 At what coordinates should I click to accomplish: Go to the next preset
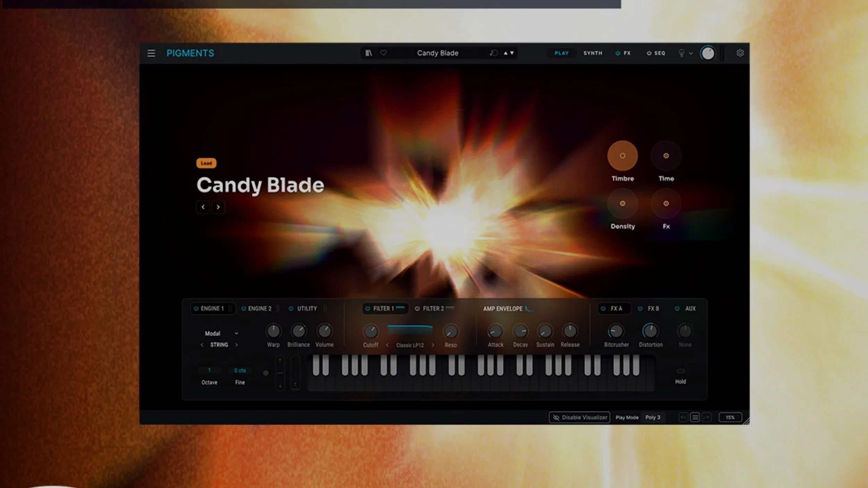pyautogui.click(x=218, y=207)
